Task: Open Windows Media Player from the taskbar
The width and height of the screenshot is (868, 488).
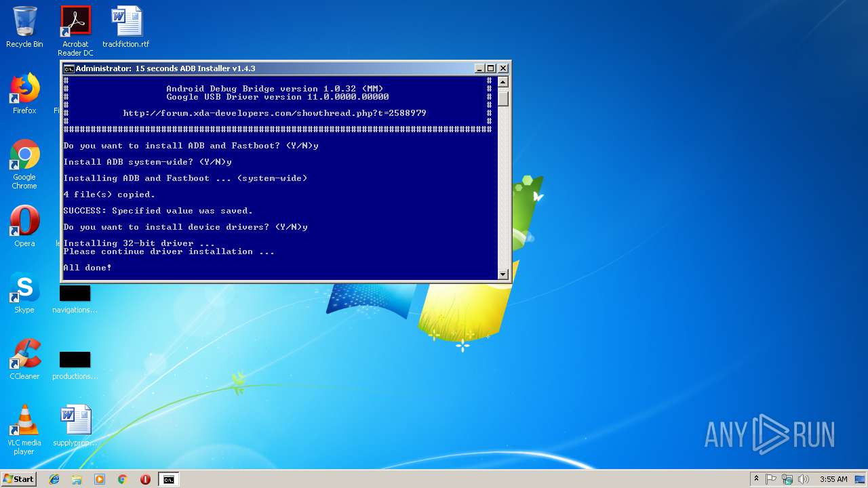Action: [100, 479]
